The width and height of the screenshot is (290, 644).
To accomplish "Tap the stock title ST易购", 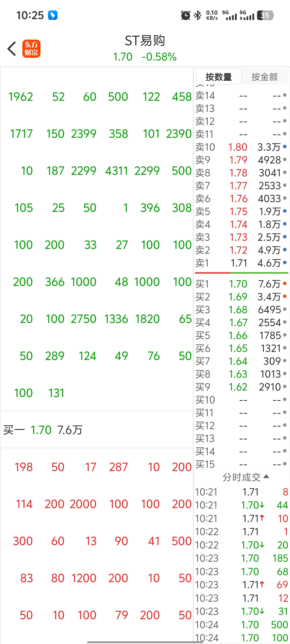I will [145, 41].
